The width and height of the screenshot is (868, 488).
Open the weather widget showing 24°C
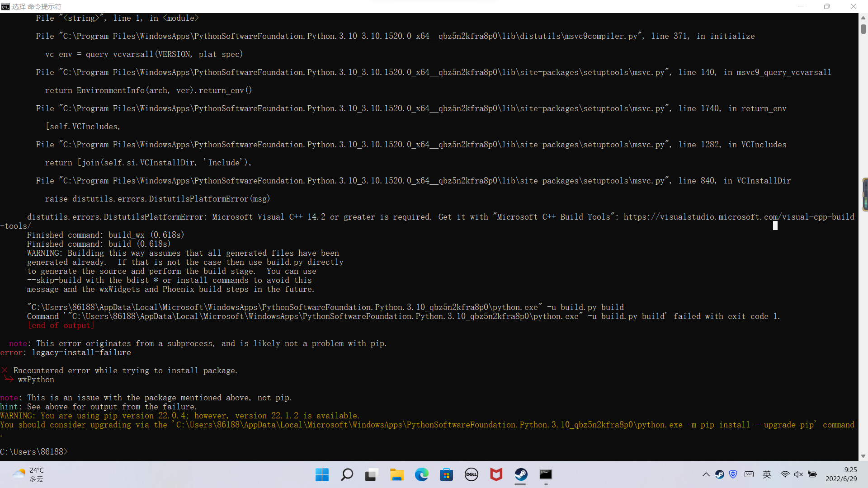pos(28,474)
